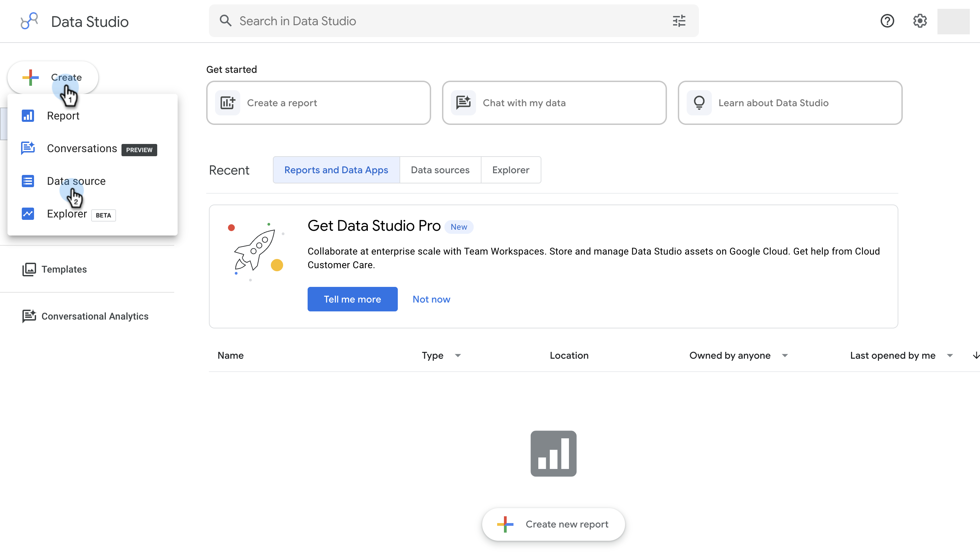Click the Conversations chat sparkle icon
The height and width of the screenshot is (552, 980).
[x=28, y=148]
